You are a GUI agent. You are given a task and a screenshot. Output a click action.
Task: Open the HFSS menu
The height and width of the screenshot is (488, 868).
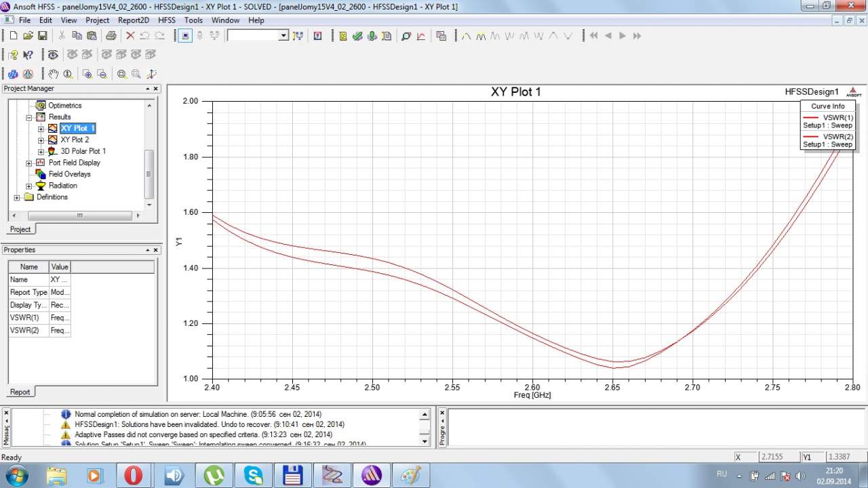[x=166, y=20]
